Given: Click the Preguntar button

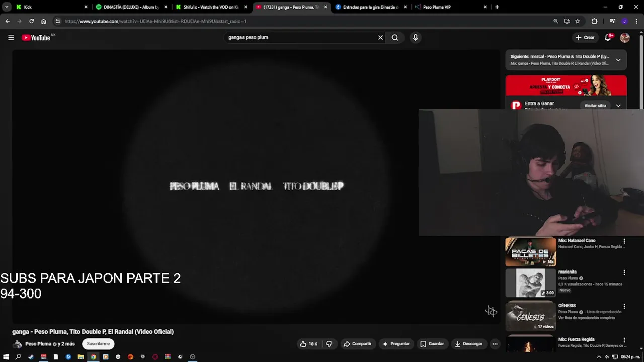Looking at the screenshot, I should click(396, 344).
